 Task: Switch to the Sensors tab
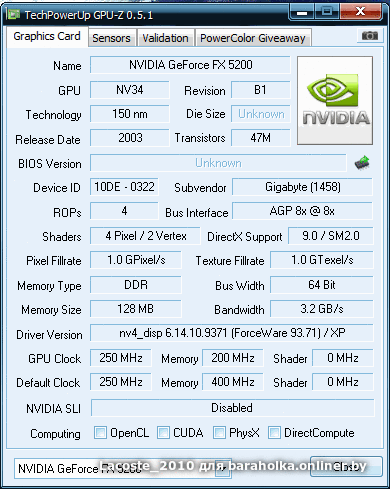112,38
